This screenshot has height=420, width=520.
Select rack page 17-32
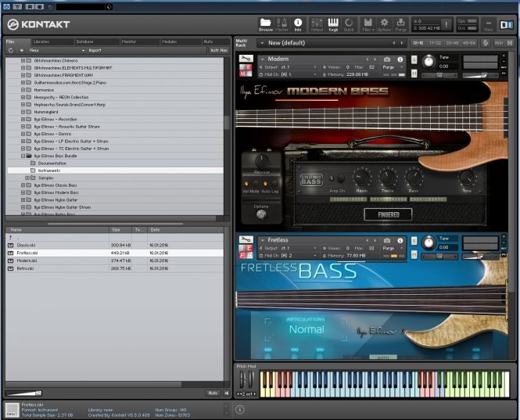[435, 43]
